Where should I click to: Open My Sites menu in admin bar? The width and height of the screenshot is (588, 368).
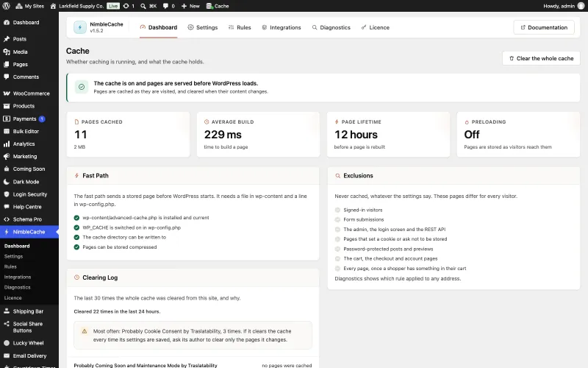(29, 6)
